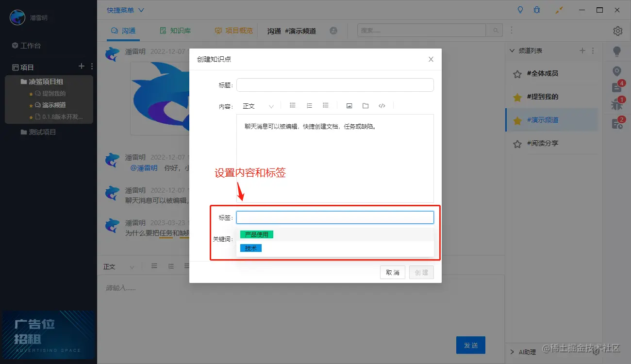The height and width of the screenshot is (364, 631).
Task: Open the 0.1.8版本开发 document in sidebar
Action: click(59, 116)
